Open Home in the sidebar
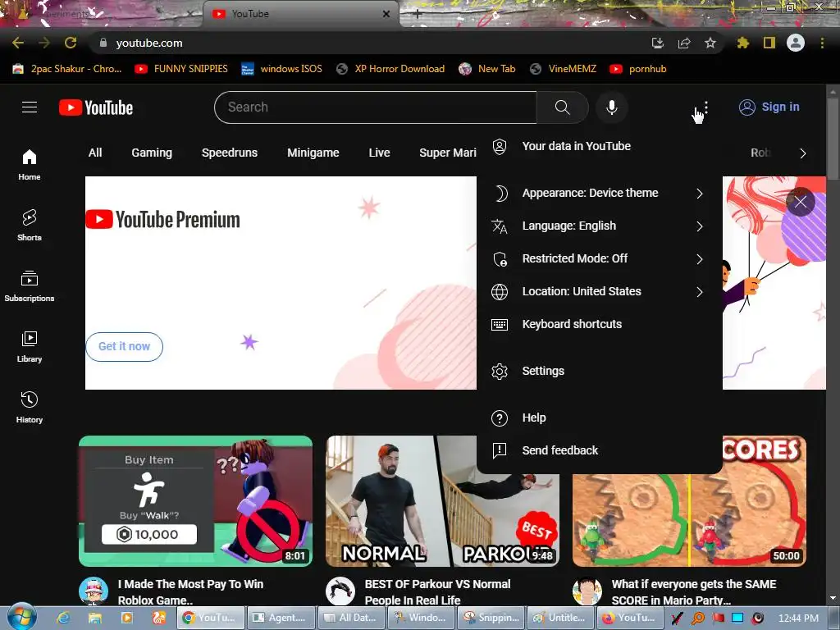The image size is (840, 630). pyautogui.click(x=29, y=165)
